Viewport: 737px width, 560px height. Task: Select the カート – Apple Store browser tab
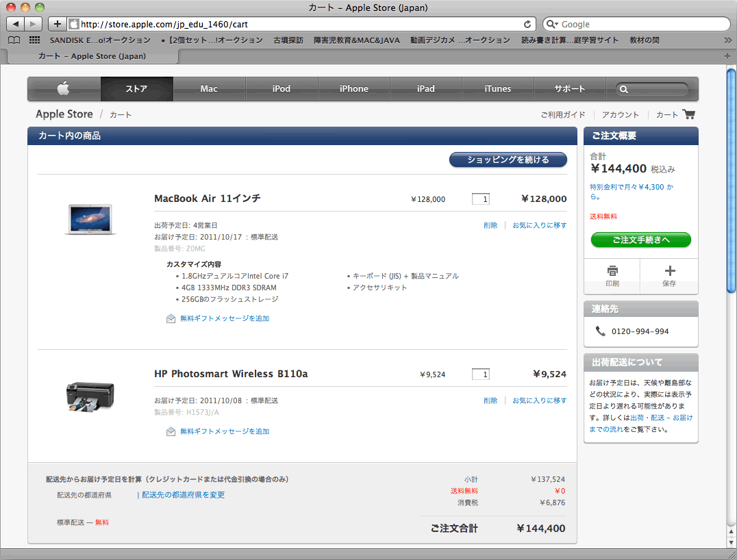point(92,56)
